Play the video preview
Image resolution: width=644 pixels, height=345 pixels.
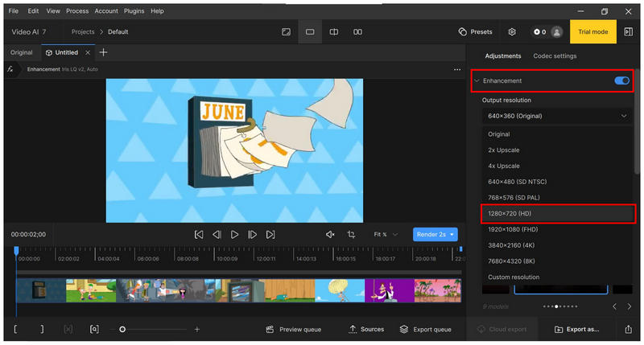[234, 235]
